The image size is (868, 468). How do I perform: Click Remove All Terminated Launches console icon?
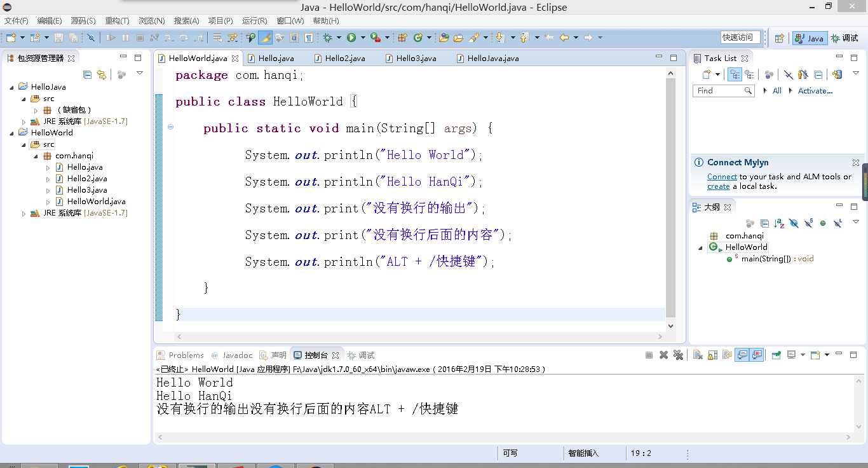[678, 355]
